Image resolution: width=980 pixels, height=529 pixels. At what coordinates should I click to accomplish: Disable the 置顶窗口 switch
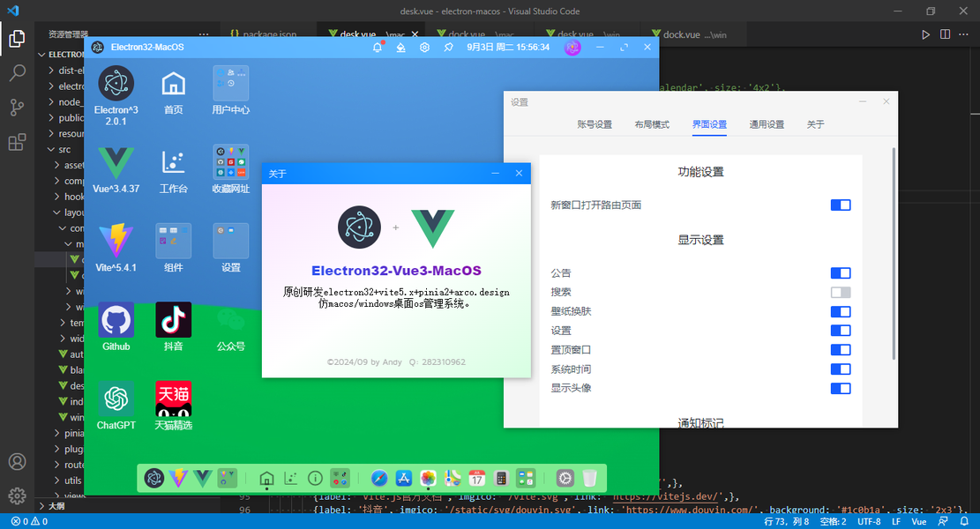(x=841, y=350)
